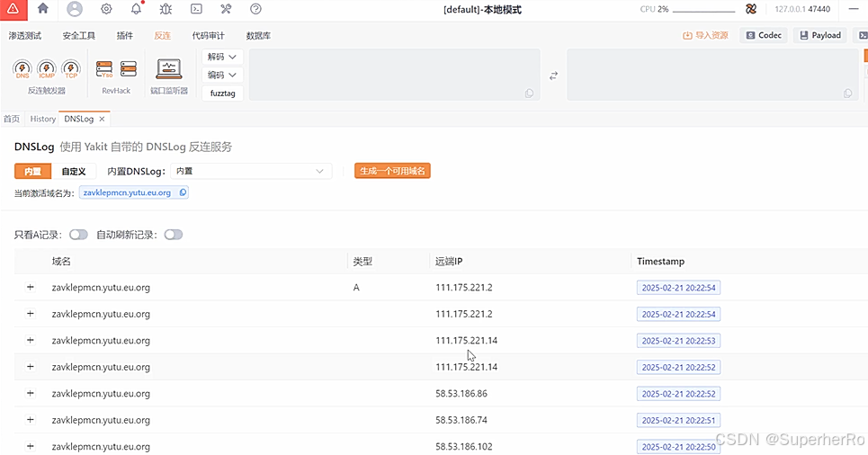Click the swap arrows between codec boxes
868x455 pixels.
553,76
